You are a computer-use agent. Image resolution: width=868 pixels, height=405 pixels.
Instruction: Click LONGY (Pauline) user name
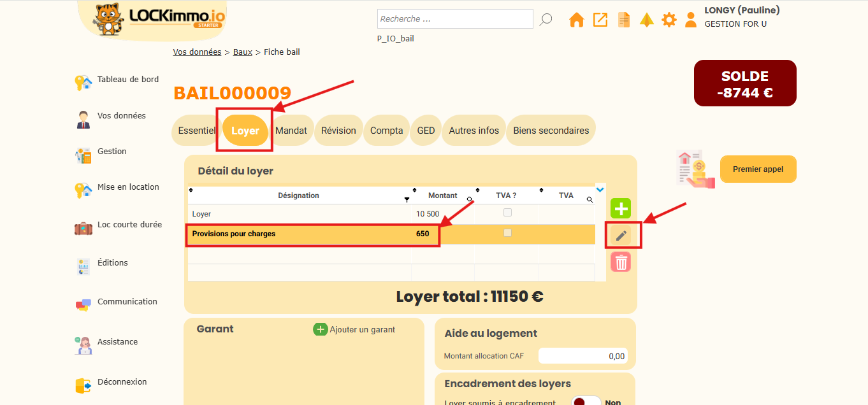coord(742,10)
